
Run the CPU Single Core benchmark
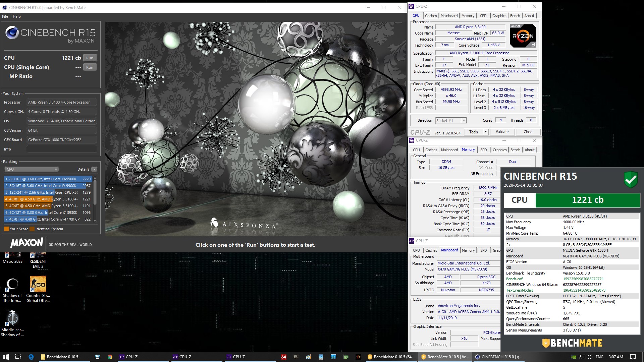tap(90, 67)
